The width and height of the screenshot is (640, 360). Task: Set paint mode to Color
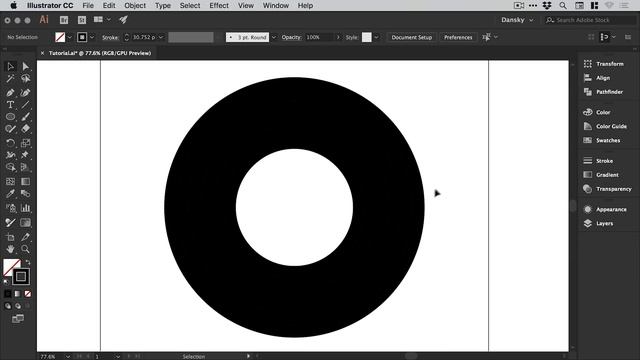[x=8, y=294]
